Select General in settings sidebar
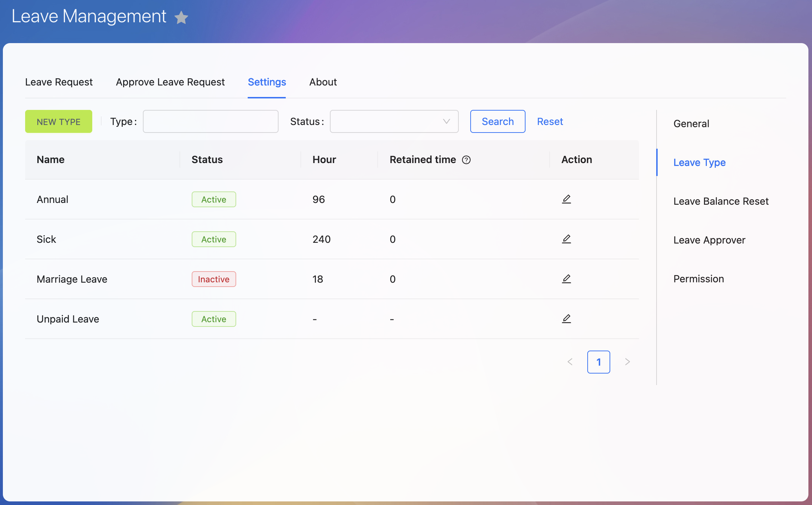Viewport: 812px width, 505px height. [x=691, y=124]
